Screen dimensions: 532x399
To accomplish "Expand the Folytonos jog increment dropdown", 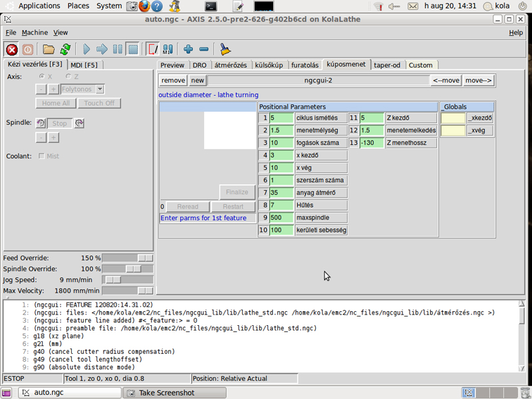I will pyautogui.click(x=100, y=89).
